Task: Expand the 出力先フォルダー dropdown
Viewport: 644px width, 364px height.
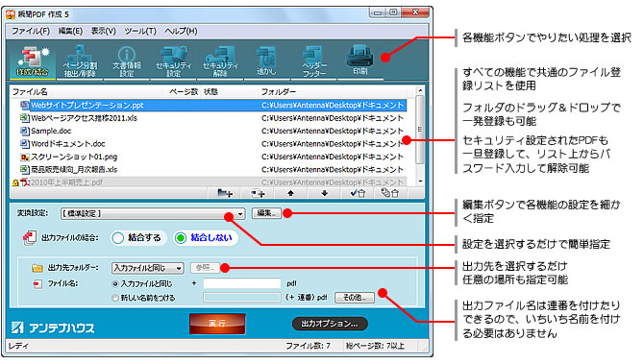Action: 179,268
